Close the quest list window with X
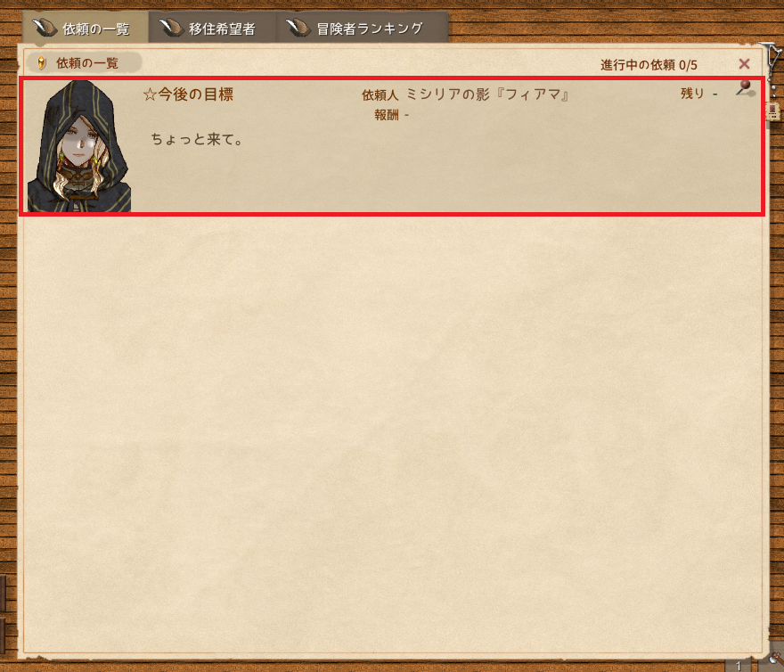This screenshot has height=672, width=784. click(x=744, y=64)
